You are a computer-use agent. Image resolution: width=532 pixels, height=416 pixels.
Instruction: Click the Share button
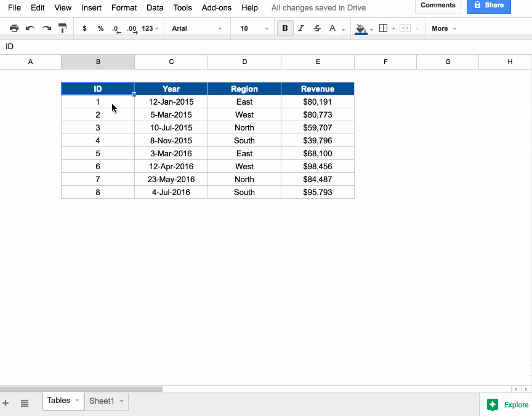[489, 6]
